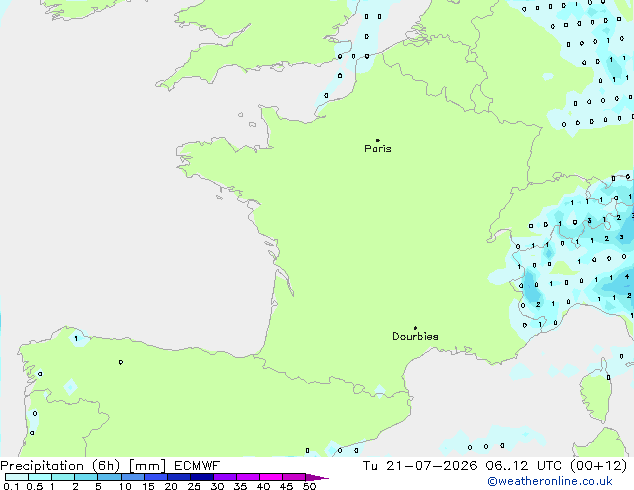The width and height of the screenshot is (634, 490).
Task: Pick the 30–35 mm purple legend swatch
Action: point(225,477)
